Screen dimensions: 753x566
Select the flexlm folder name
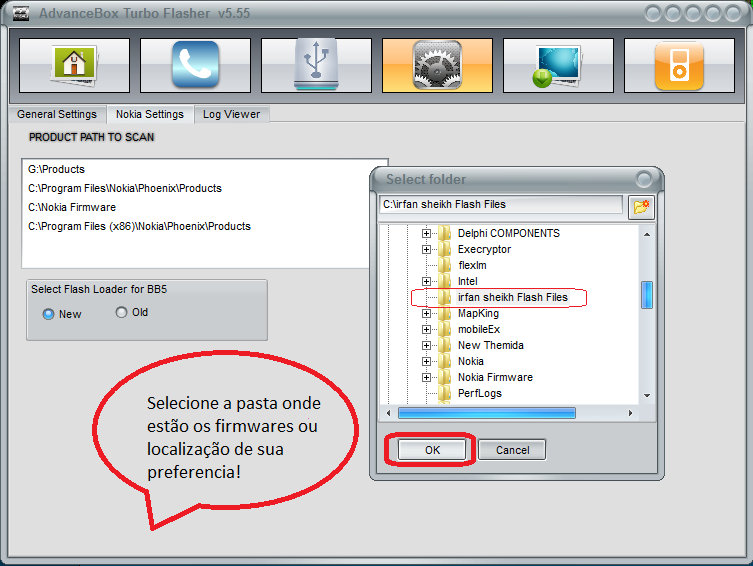tap(472, 265)
